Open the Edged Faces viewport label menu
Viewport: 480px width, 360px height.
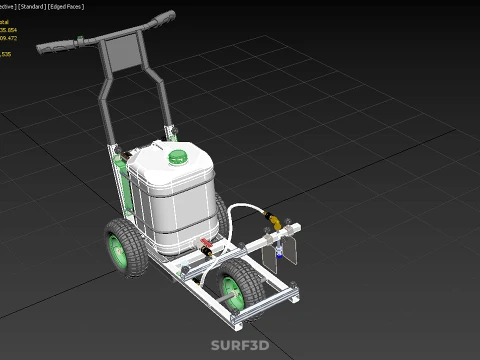click(66, 7)
